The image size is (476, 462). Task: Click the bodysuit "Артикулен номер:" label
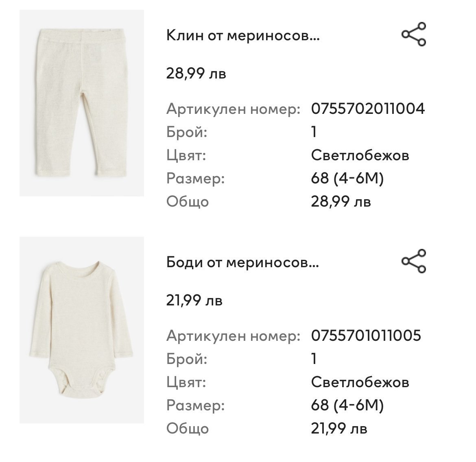(234, 336)
